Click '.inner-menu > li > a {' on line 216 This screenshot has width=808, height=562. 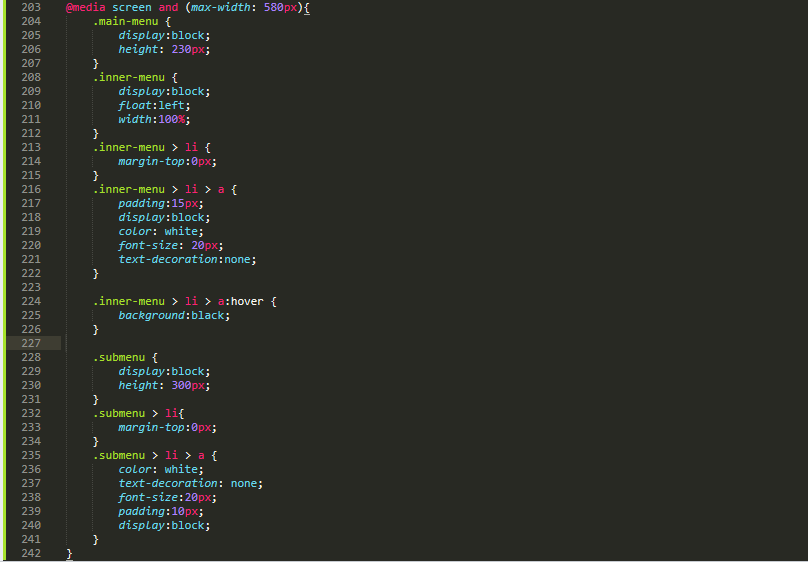[165, 190]
